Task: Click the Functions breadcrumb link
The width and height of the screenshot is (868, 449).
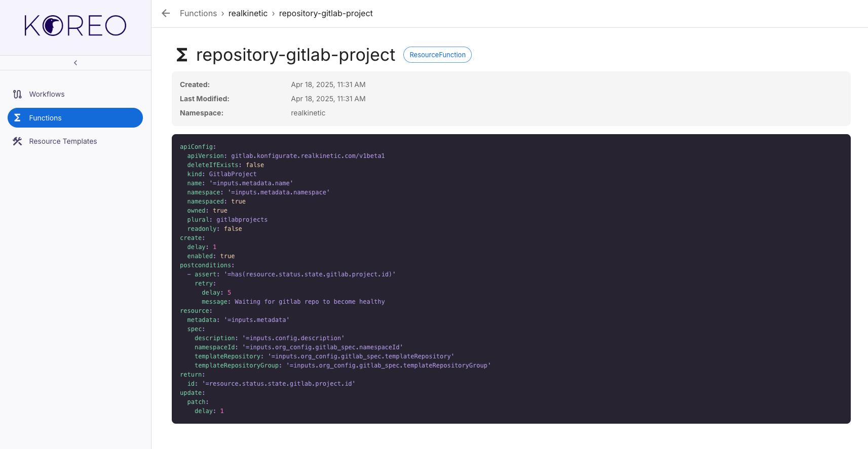Action: tap(198, 13)
